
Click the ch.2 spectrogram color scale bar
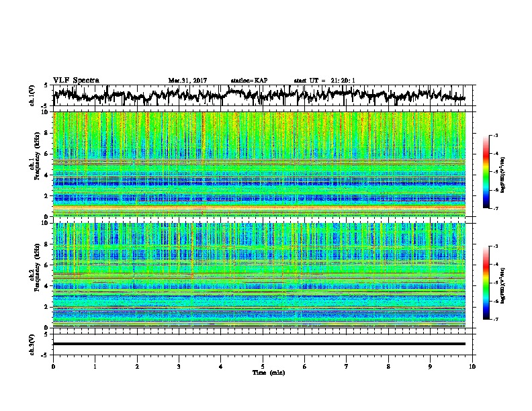486,283
